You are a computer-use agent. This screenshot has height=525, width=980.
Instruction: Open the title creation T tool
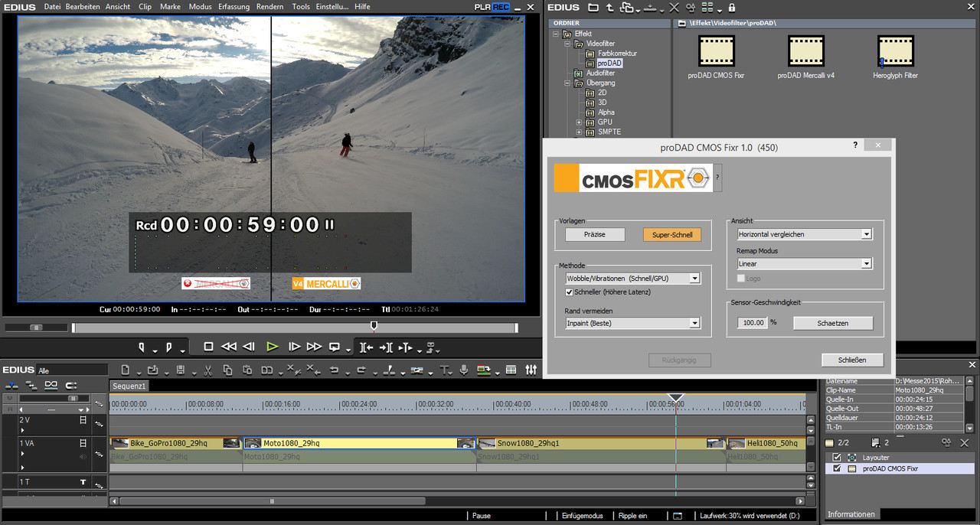443,370
